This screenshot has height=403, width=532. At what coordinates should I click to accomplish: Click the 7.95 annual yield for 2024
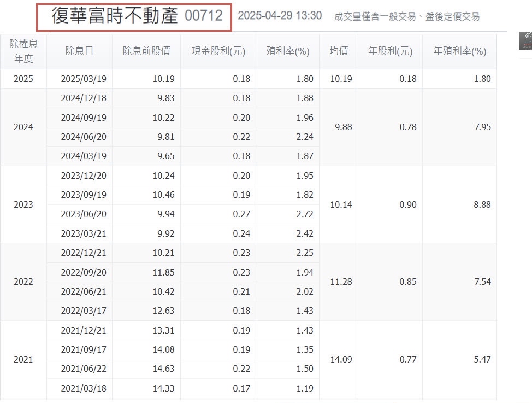pyautogui.click(x=482, y=127)
